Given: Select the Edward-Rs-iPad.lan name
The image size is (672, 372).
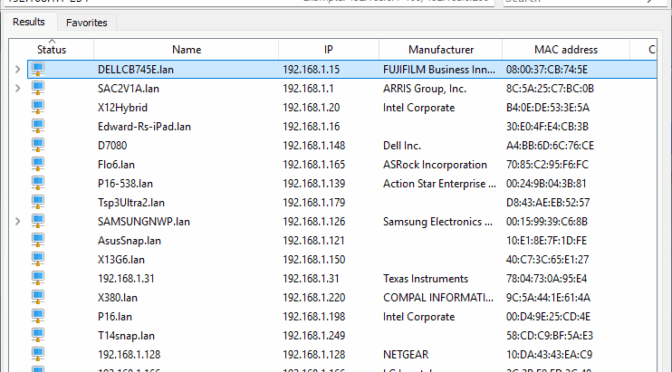Looking at the screenshot, I should pyautogui.click(x=144, y=126).
